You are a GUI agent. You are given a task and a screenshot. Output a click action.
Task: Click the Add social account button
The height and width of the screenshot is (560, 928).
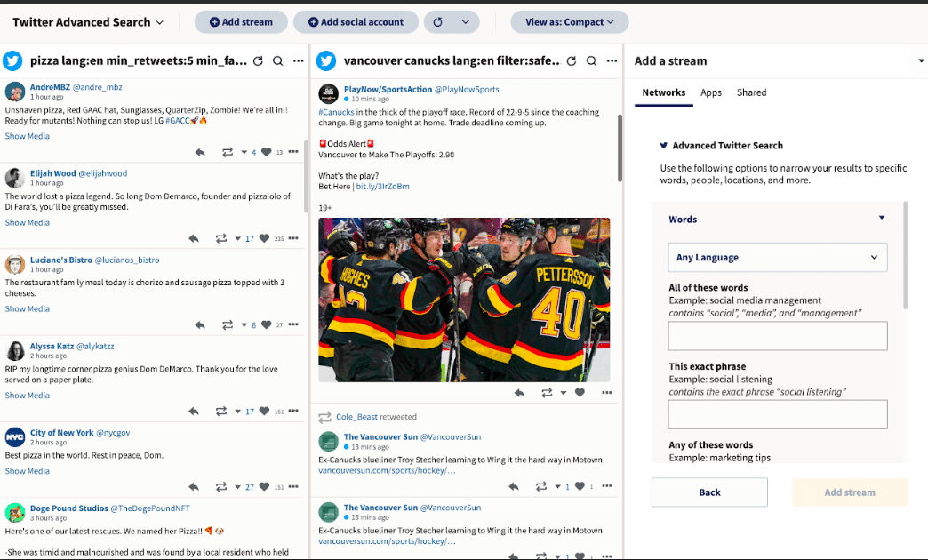356,22
